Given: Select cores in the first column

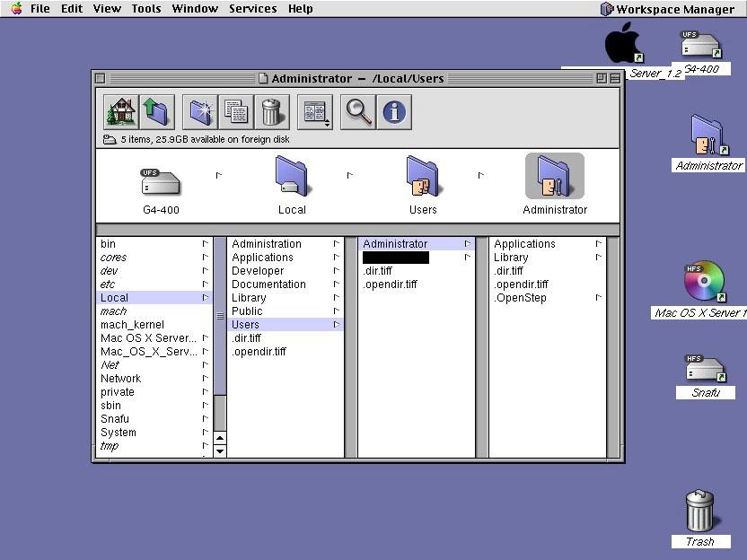Looking at the screenshot, I should pyautogui.click(x=154, y=258).
